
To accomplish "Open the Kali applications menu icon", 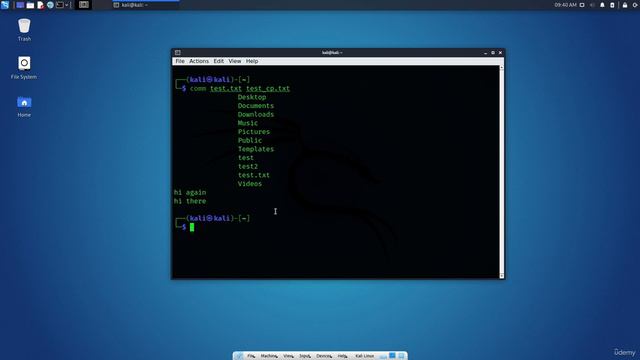I will (5, 5).
